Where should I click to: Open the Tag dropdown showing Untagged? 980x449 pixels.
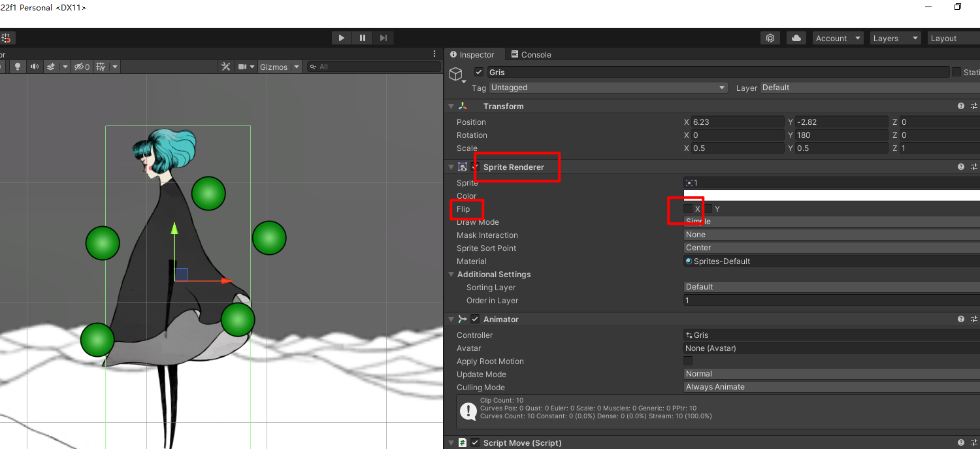click(608, 88)
